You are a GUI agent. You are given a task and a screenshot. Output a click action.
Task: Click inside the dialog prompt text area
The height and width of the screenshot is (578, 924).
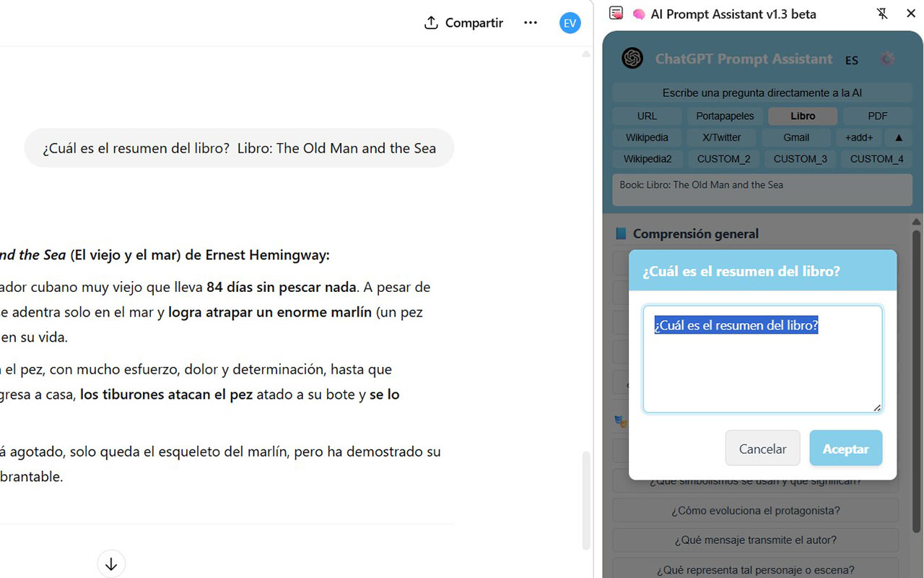coord(762,359)
